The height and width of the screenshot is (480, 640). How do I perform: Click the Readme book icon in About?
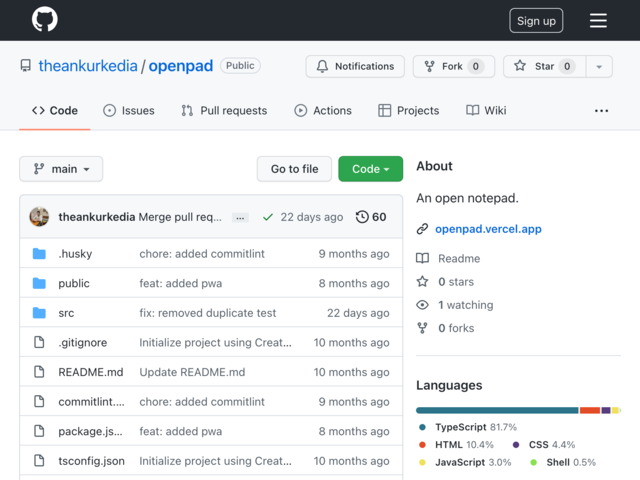click(422, 258)
